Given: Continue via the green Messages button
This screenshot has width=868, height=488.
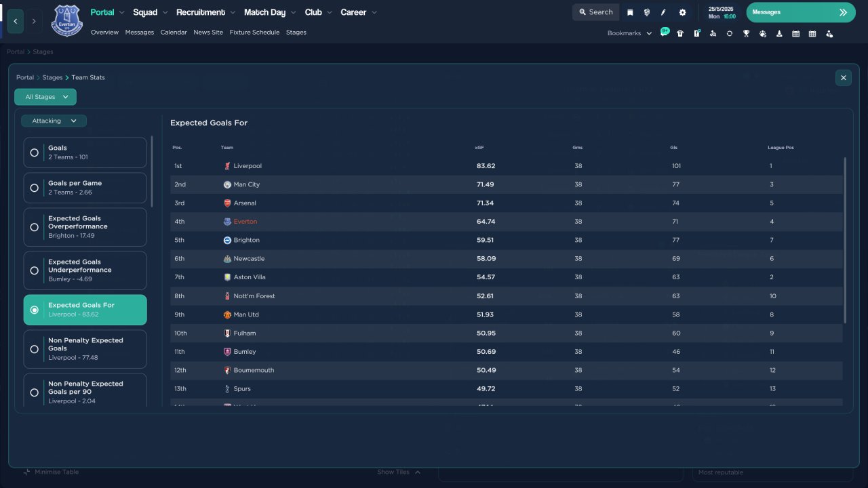Looking at the screenshot, I should [801, 12].
